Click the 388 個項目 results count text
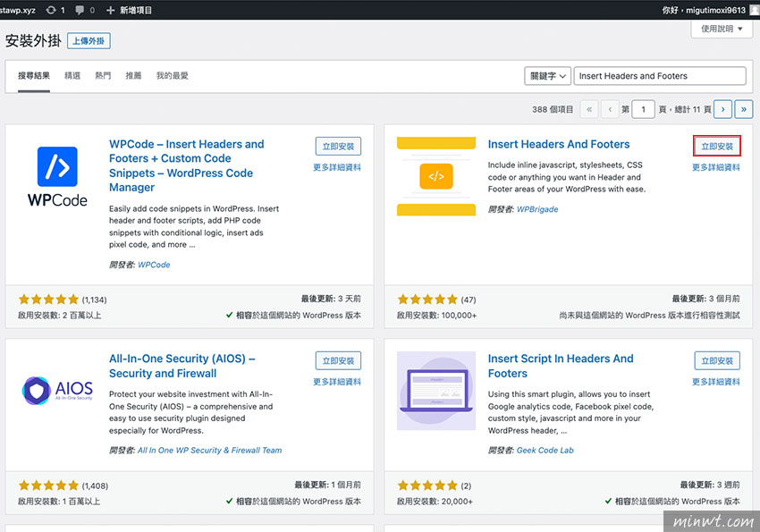 click(553, 109)
